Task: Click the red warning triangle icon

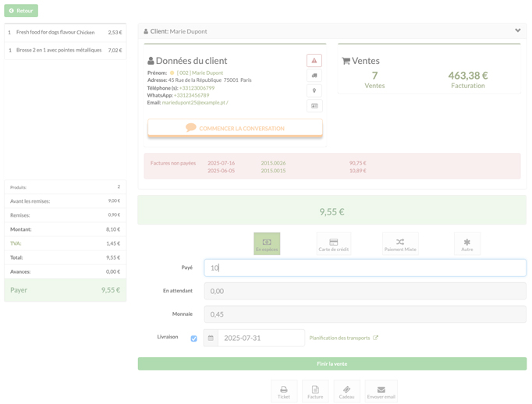Action: (314, 61)
